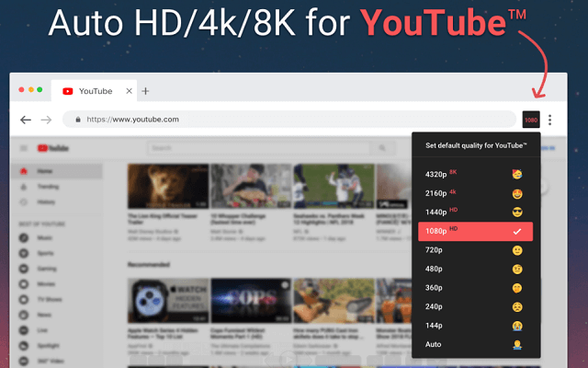
Task: Click Apple Watch Series 4 Hidden Features title
Action: pyautogui.click(x=165, y=333)
